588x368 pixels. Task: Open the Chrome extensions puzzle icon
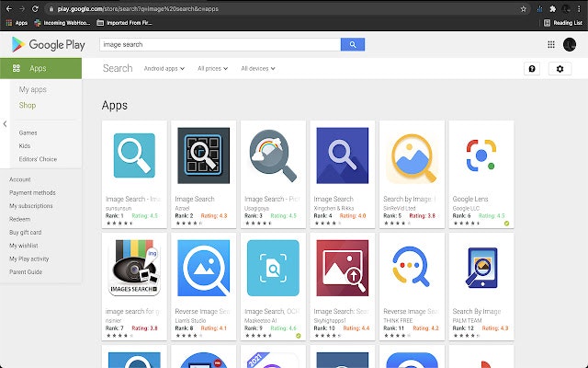tap(553, 9)
